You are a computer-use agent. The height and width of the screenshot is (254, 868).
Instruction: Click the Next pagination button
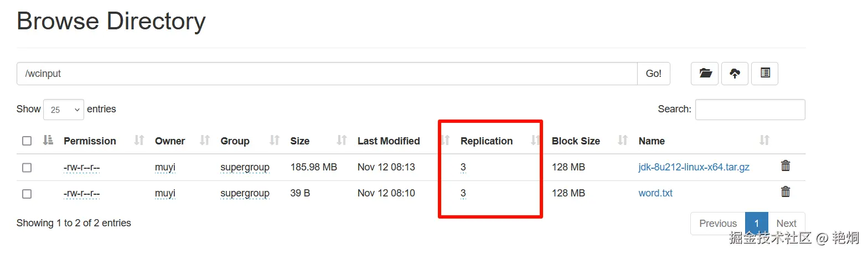pyautogui.click(x=786, y=224)
